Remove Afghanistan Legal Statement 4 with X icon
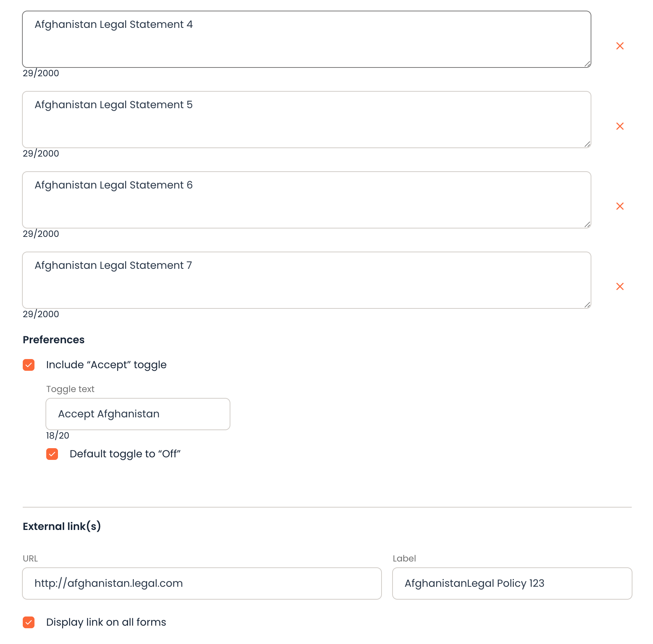Screen dimensions: 653x644 tap(620, 46)
